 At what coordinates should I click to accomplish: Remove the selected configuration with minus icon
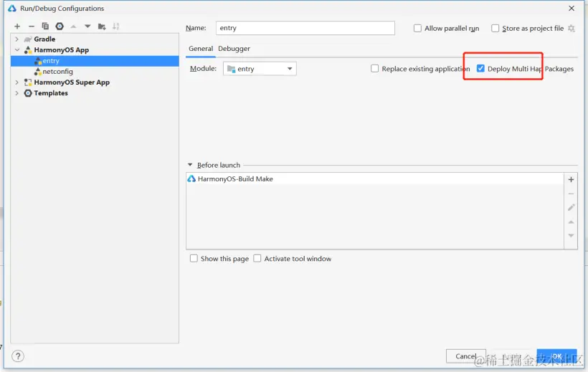[x=32, y=27]
